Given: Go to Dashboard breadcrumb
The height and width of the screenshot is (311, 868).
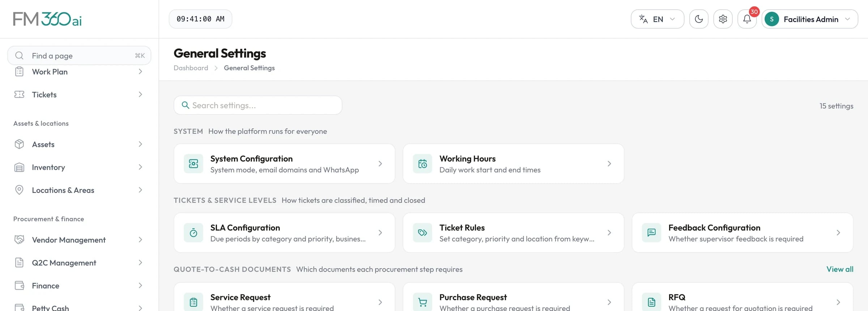Looking at the screenshot, I should click(x=191, y=68).
